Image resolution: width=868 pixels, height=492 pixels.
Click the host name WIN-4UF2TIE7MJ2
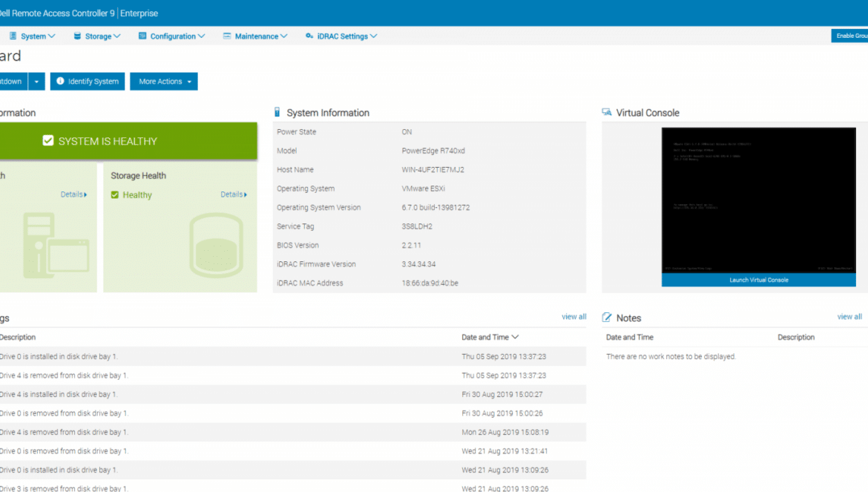(433, 169)
